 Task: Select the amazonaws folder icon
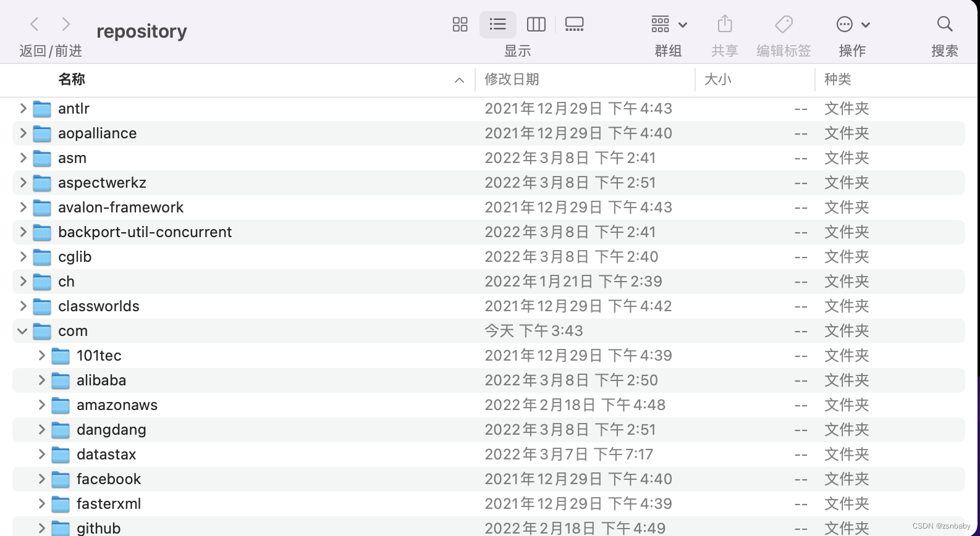tap(61, 405)
